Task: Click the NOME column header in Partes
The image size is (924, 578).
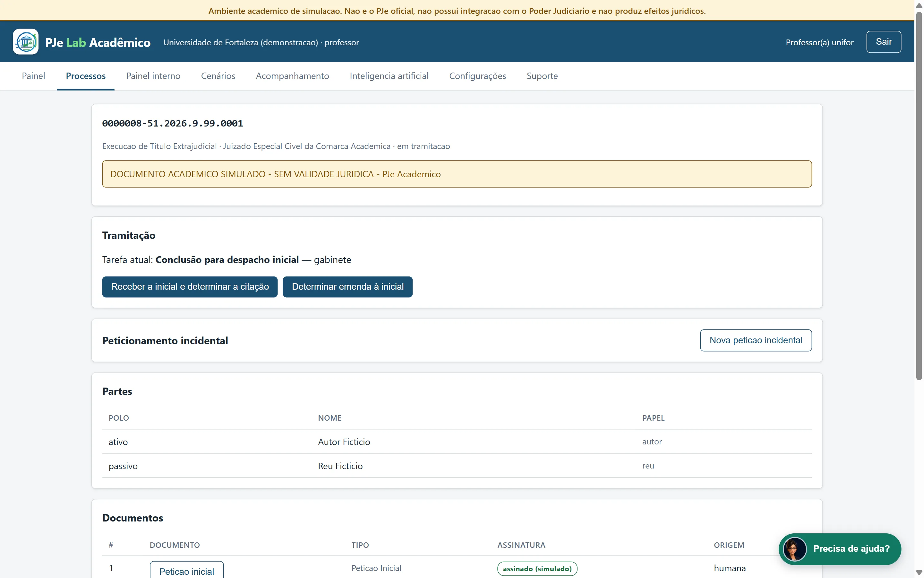Action: pyautogui.click(x=330, y=418)
